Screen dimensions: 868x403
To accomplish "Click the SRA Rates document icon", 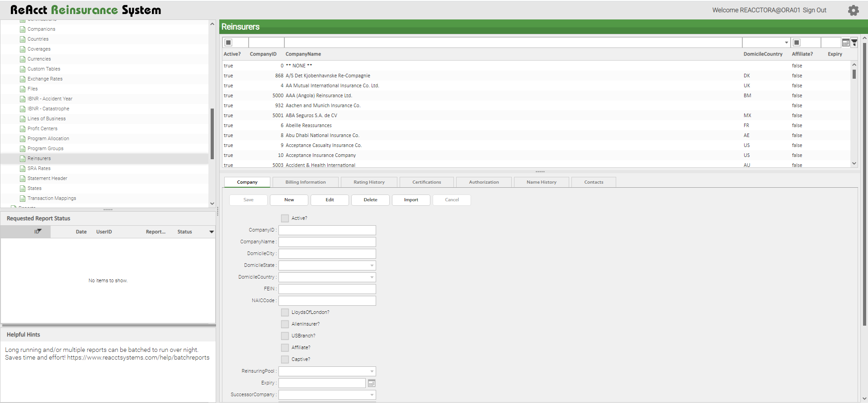I will [23, 169].
